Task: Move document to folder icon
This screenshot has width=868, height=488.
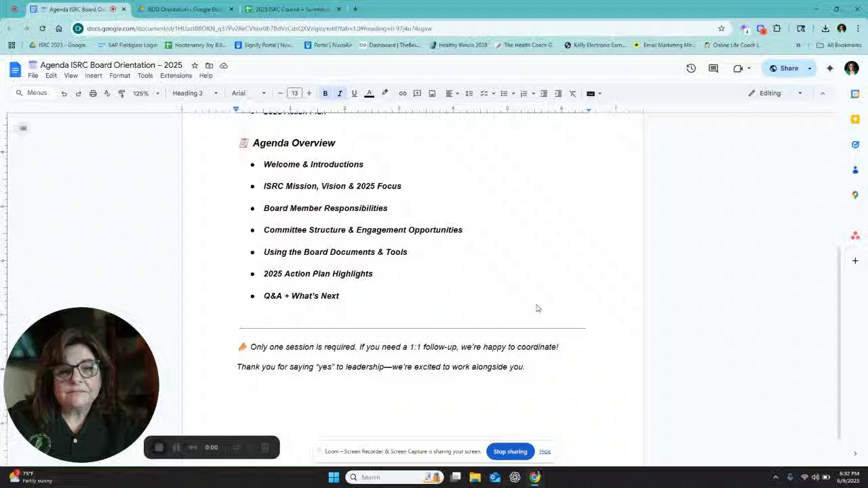Action: [209, 65]
